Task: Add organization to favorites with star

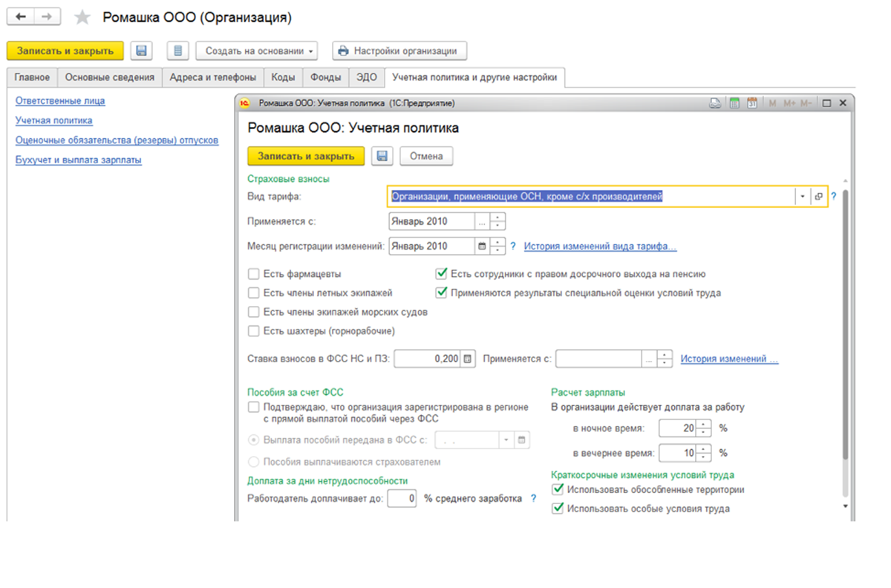Action: point(82,17)
